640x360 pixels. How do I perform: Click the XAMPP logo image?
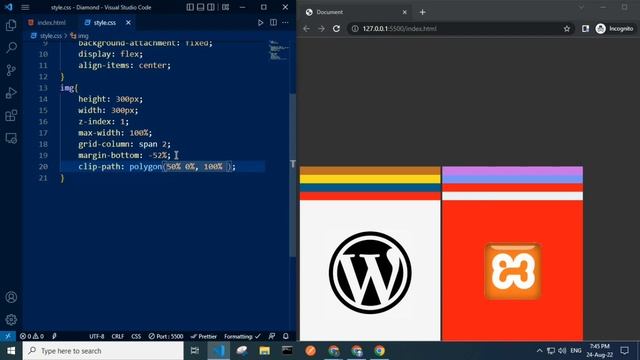(513, 271)
